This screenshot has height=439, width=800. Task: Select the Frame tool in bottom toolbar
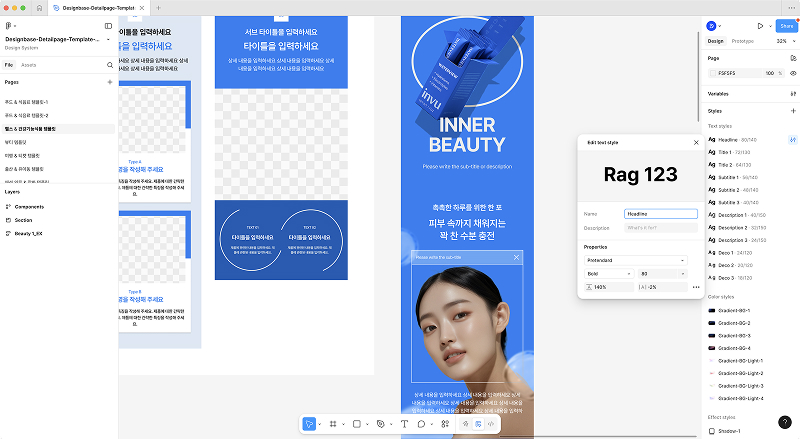333,424
